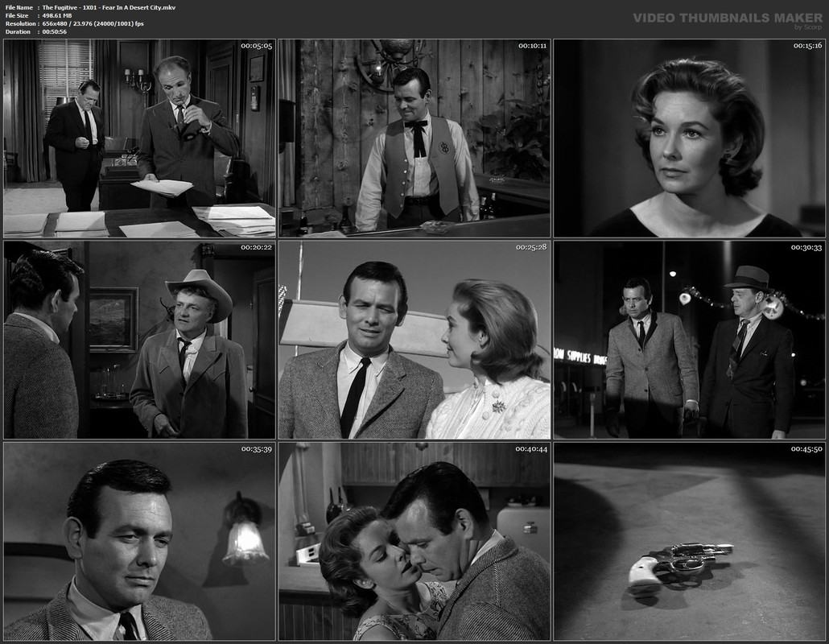This screenshot has width=829, height=644.
Task: Click the 'File Name' label
Action: click(19, 7)
